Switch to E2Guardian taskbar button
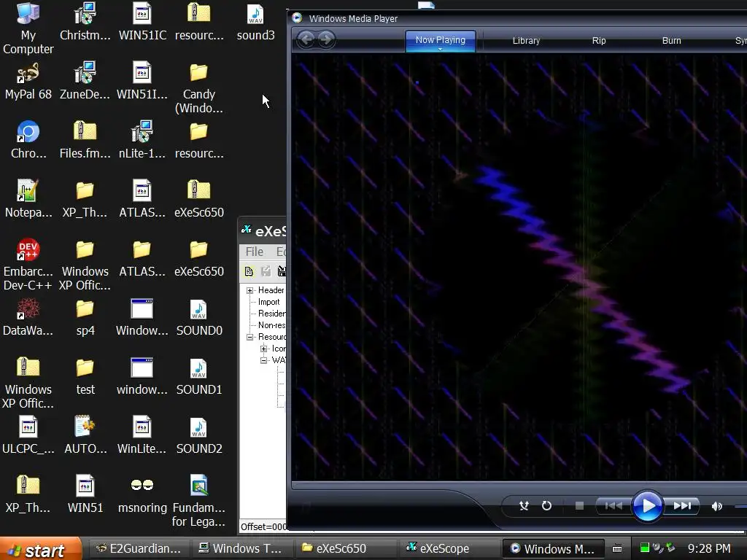This screenshot has height=560, width=747. [x=139, y=548]
